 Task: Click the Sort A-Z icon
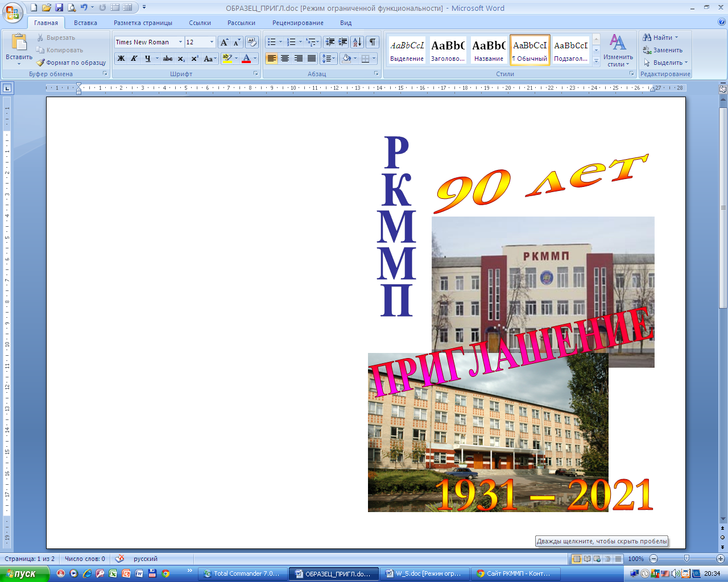pyautogui.click(x=357, y=42)
